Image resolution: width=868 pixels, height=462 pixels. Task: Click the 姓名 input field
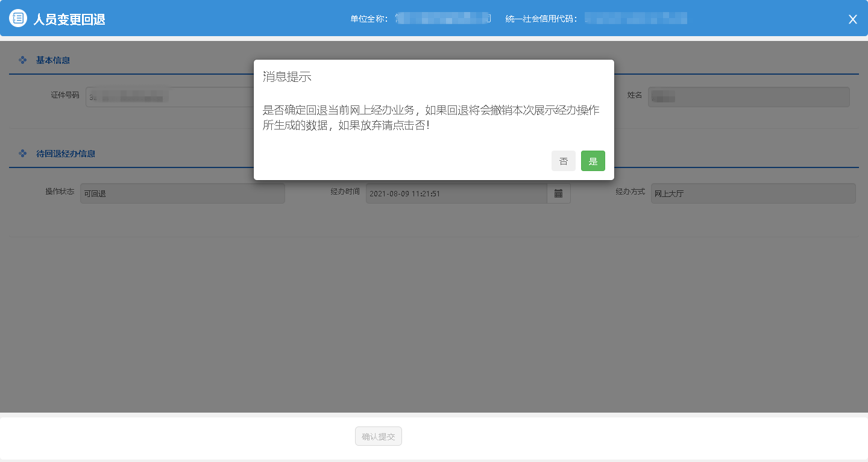[x=748, y=97]
